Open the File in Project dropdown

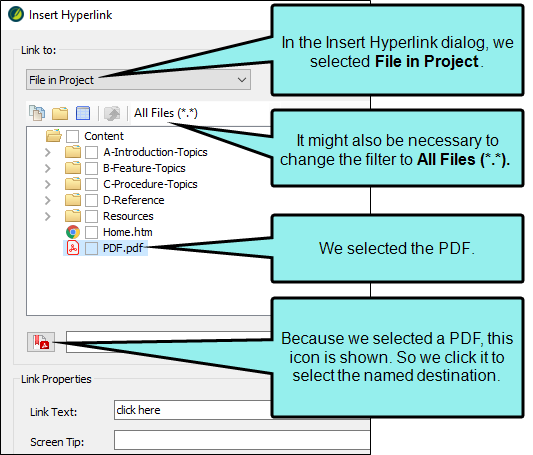[138, 80]
